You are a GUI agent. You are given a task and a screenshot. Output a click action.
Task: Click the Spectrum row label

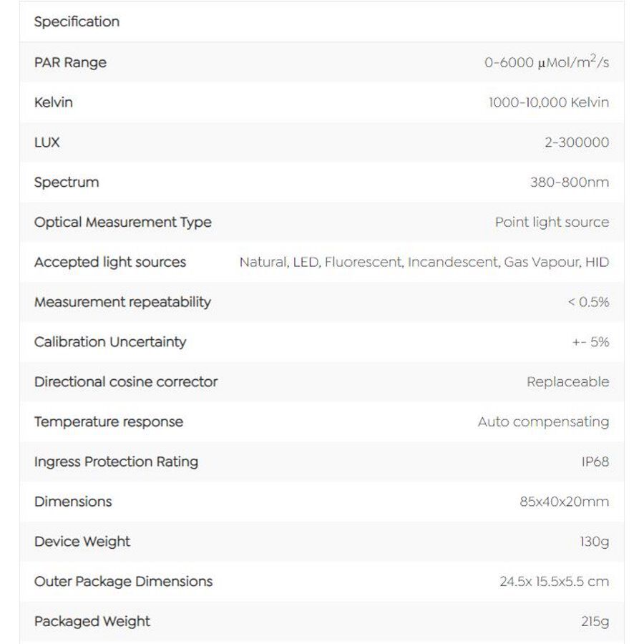coord(67,182)
